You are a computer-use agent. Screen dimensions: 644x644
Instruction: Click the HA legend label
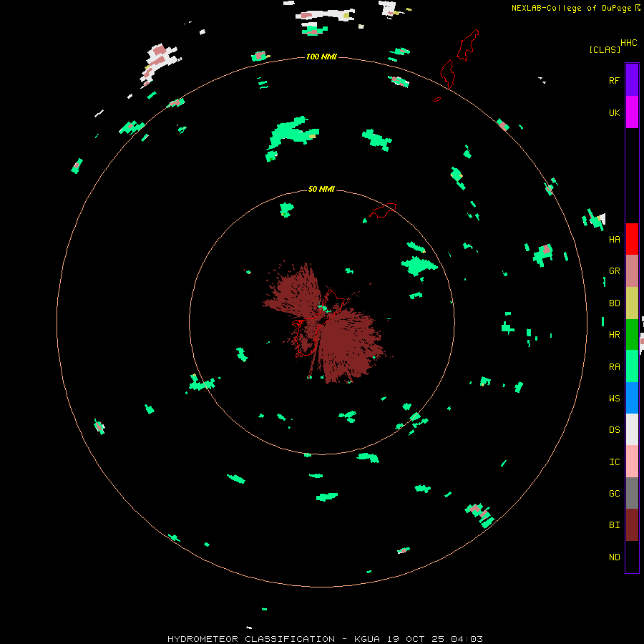click(x=614, y=240)
